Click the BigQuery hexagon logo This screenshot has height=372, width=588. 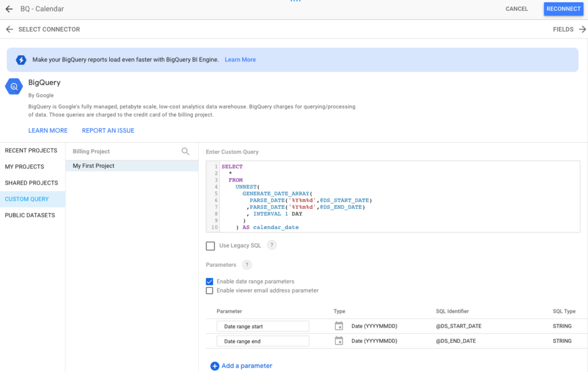pyautogui.click(x=14, y=87)
